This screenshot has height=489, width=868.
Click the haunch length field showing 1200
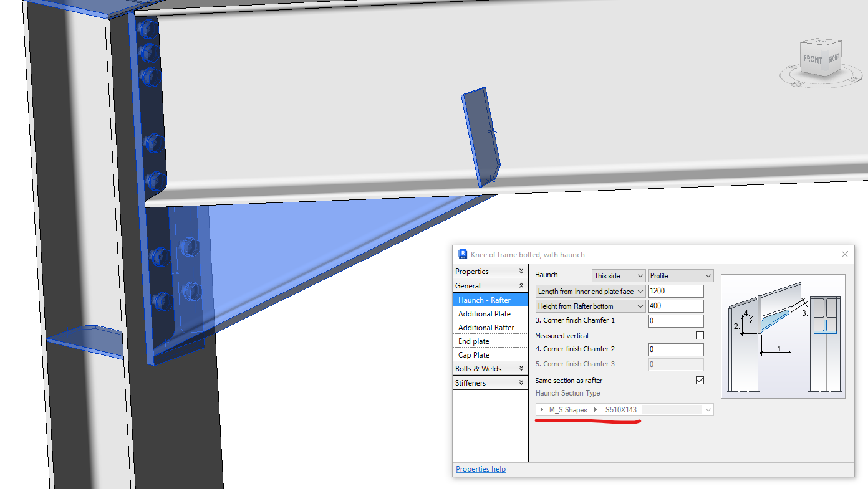click(x=676, y=292)
